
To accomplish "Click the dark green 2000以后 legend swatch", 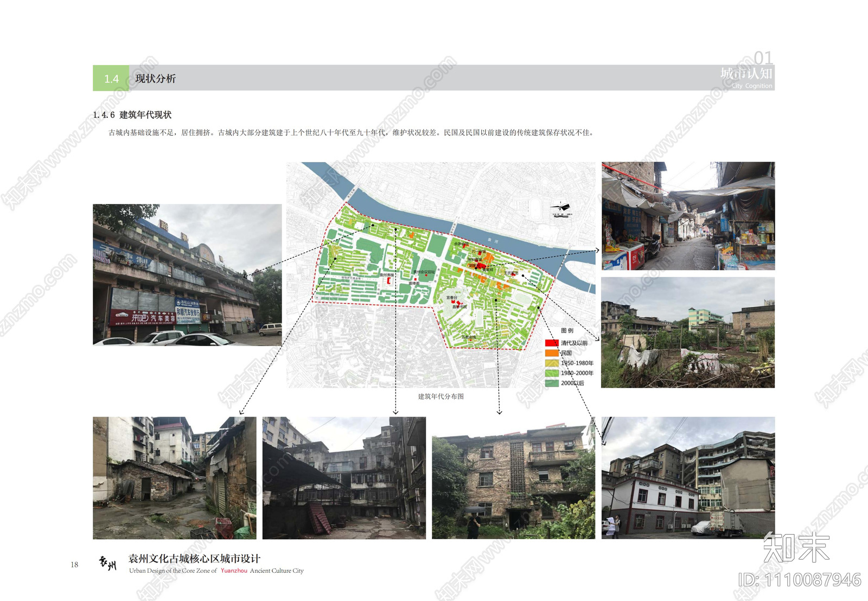I will click(552, 383).
